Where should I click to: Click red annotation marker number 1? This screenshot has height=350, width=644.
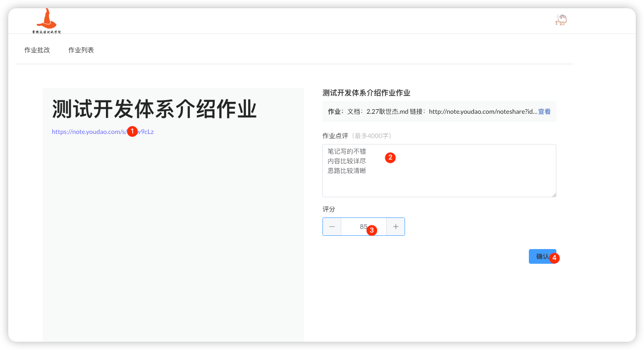click(132, 131)
